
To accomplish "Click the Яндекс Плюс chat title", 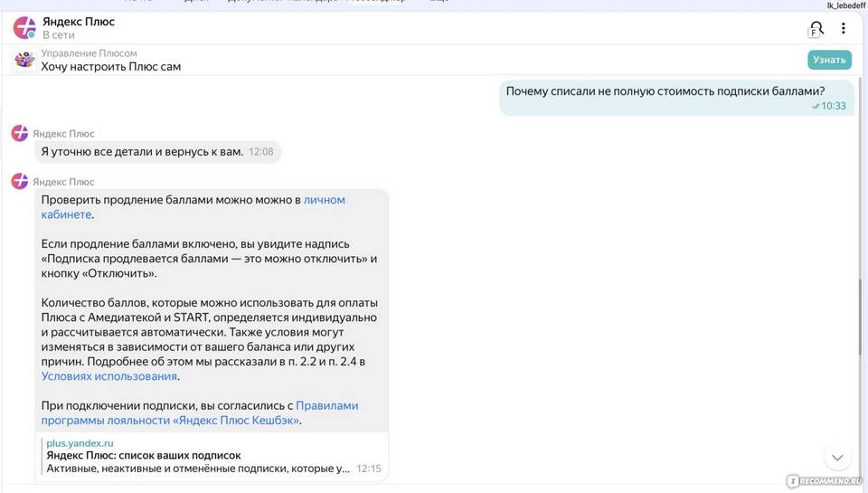I will point(79,22).
